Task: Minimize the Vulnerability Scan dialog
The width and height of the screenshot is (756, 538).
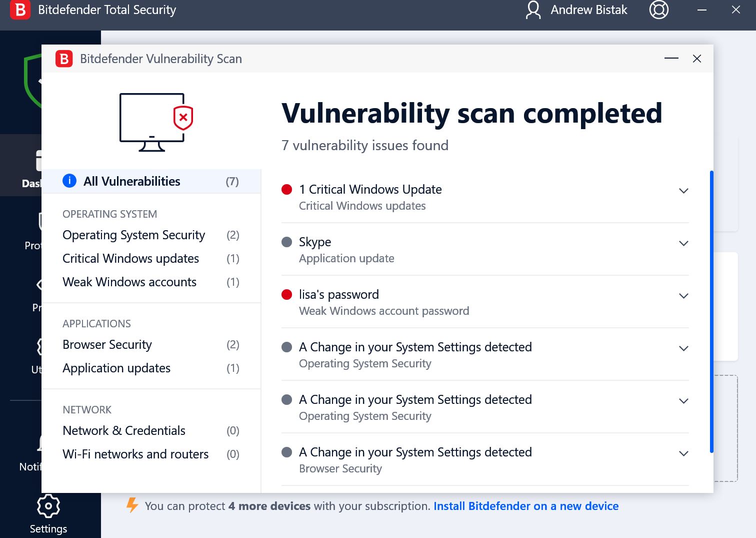Action: [x=671, y=59]
